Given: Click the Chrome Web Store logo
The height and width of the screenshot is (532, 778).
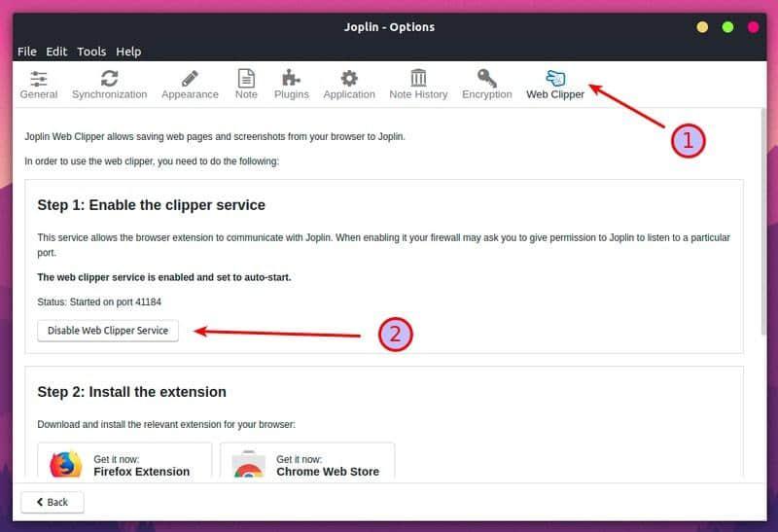Looking at the screenshot, I should [x=248, y=466].
